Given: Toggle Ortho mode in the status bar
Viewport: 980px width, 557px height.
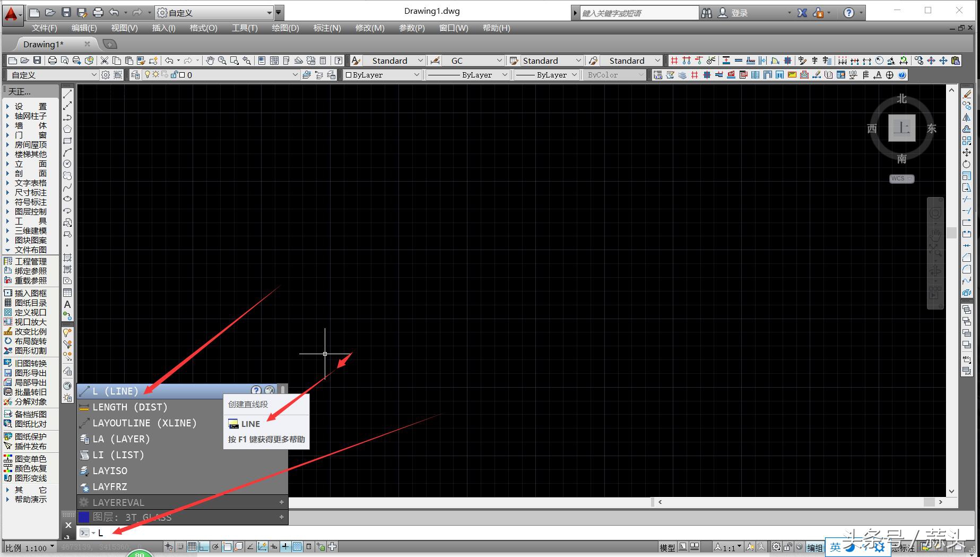Looking at the screenshot, I should click(x=204, y=546).
